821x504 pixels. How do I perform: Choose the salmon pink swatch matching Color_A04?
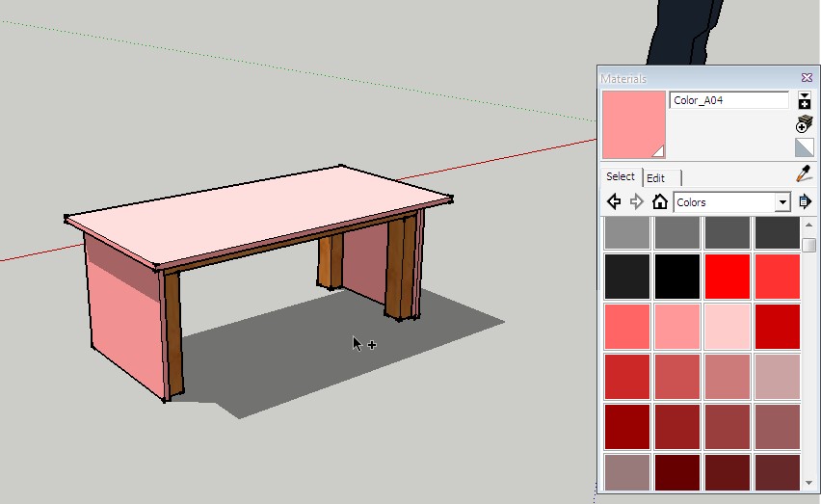[x=677, y=327]
